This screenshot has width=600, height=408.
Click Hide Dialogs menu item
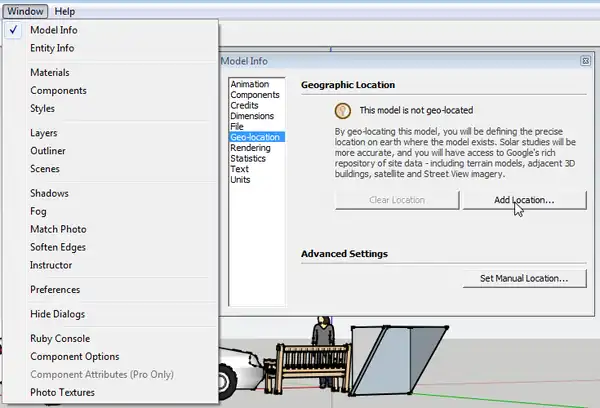point(56,314)
